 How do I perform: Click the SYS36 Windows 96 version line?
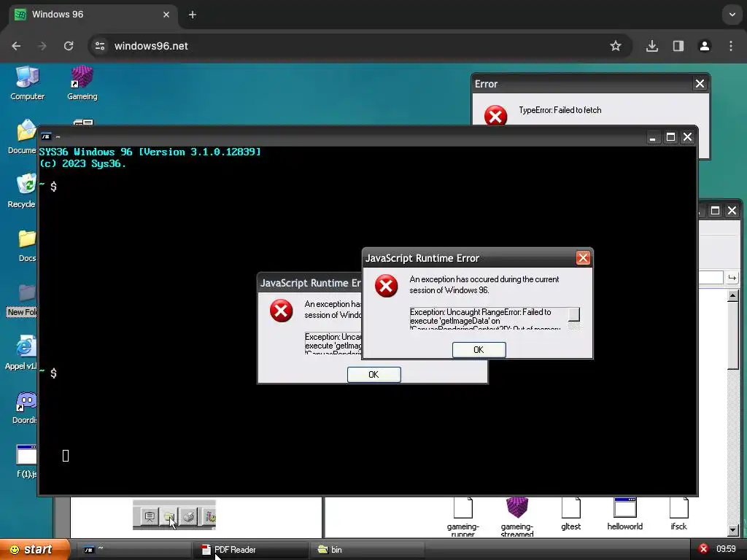(150, 152)
